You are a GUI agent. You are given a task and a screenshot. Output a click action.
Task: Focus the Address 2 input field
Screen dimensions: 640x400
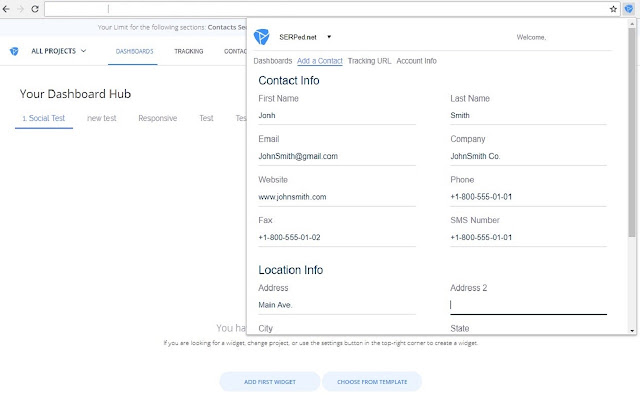[x=528, y=305]
